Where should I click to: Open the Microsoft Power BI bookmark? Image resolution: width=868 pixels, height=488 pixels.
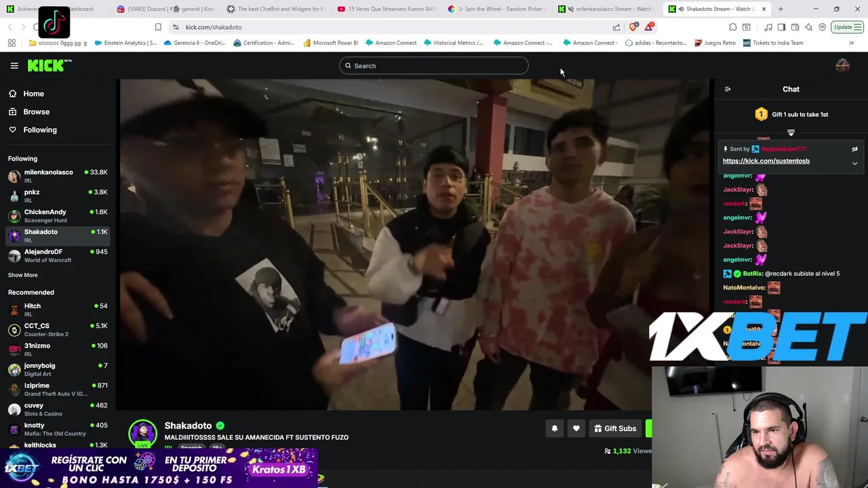point(331,43)
